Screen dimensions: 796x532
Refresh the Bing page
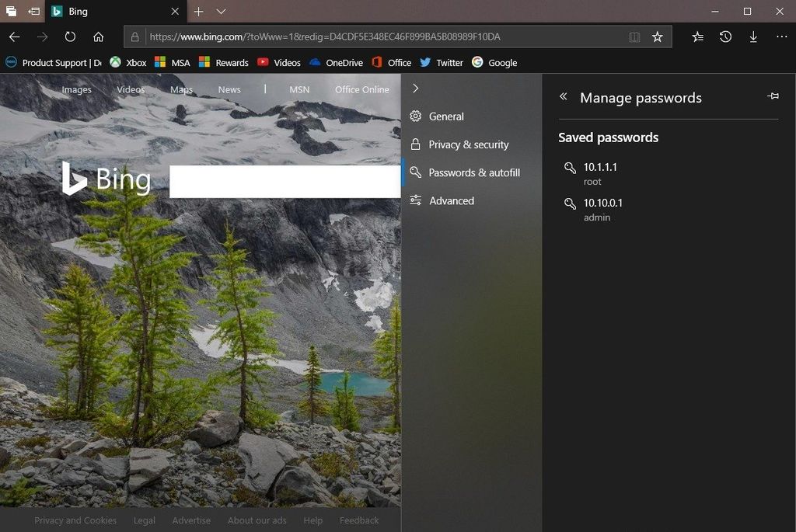[70, 37]
